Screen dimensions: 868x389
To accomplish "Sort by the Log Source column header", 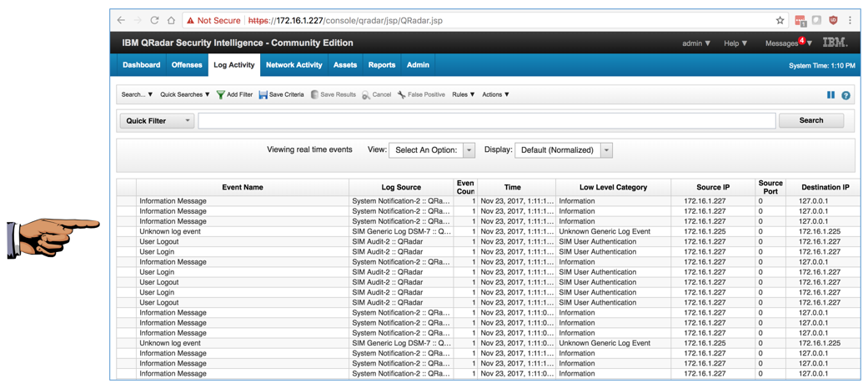I will click(x=401, y=187).
